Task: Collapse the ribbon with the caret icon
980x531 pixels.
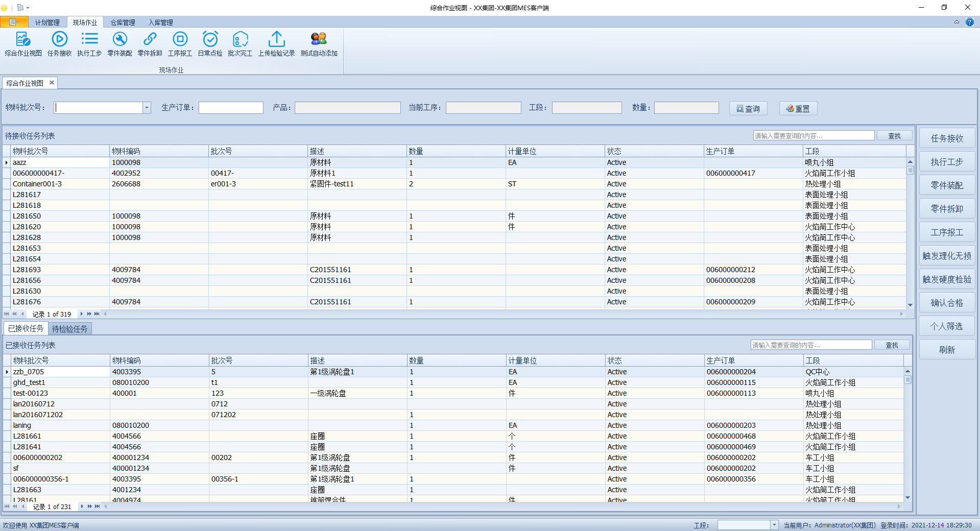Action: click(957, 22)
